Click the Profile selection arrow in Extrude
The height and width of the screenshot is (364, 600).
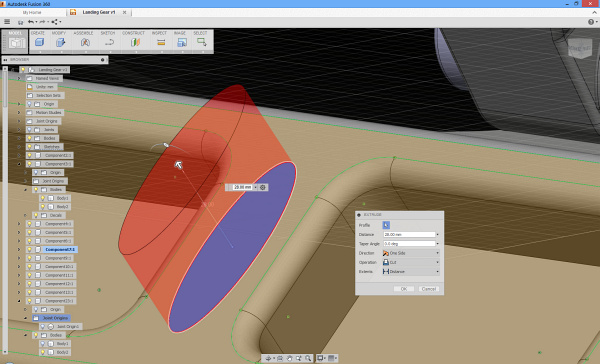(386, 225)
